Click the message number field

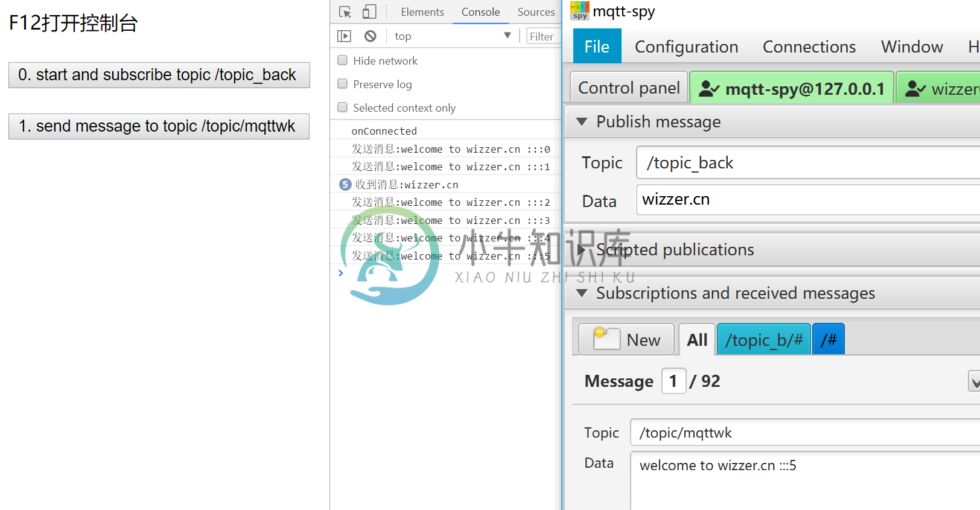pyautogui.click(x=673, y=381)
